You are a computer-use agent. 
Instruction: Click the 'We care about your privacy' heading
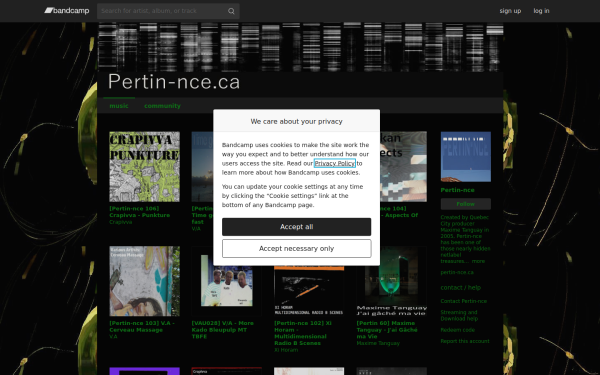click(x=297, y=121)
